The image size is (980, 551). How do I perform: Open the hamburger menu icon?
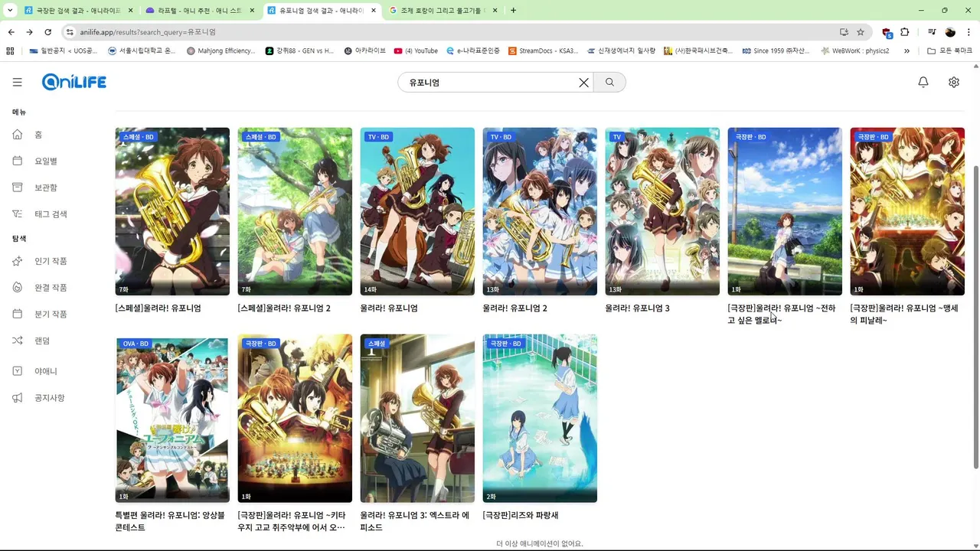click(x=17, y=82)
